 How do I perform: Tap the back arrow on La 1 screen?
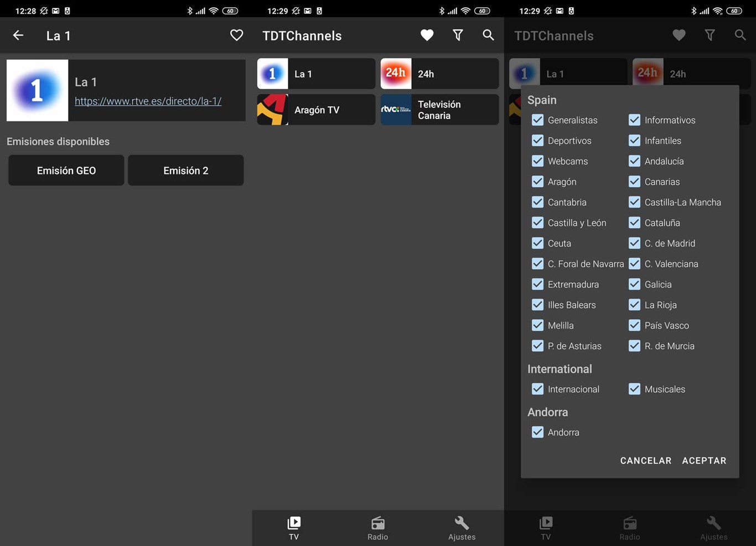18,35
